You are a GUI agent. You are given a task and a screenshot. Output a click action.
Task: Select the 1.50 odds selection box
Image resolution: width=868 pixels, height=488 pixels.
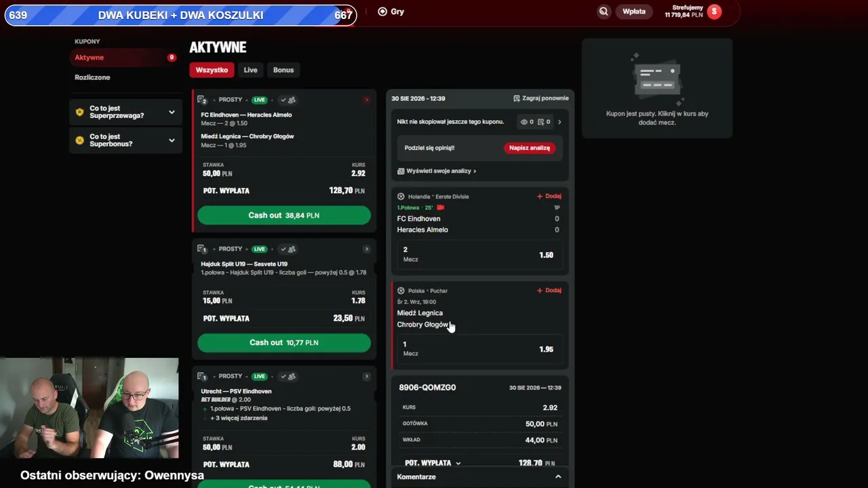point(480,255)
